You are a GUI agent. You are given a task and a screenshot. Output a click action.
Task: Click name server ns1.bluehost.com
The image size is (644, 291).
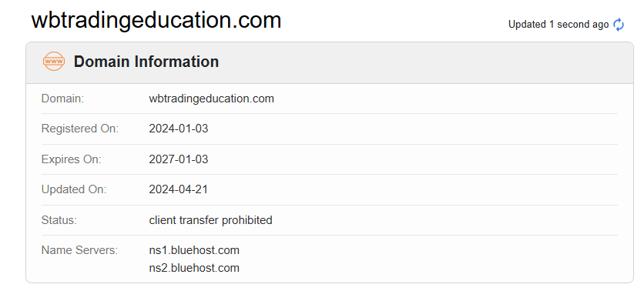click(194, 250)
